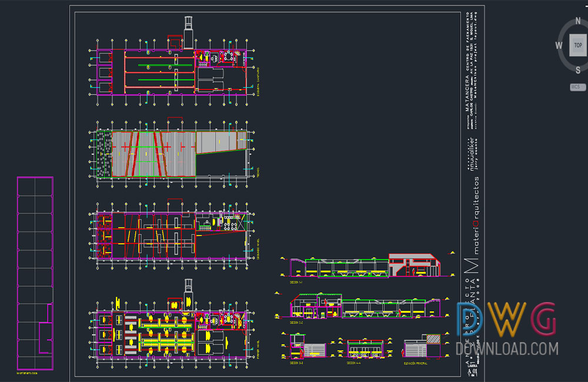Click the W compass direction on ViewCube

point(558,45)
